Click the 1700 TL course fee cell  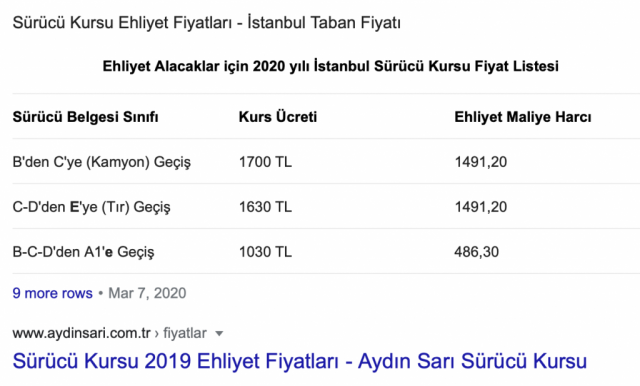(265, 162)
